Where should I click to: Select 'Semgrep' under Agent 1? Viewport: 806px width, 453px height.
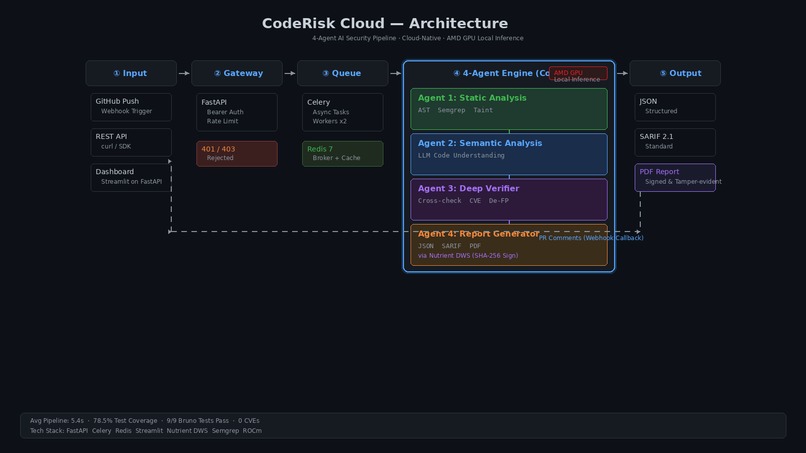[x=451, y=110]
